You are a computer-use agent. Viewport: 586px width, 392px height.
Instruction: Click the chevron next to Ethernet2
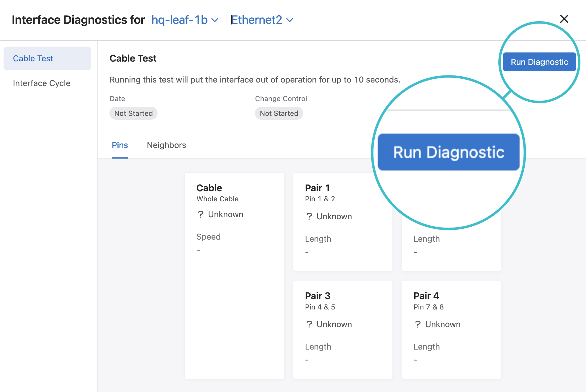[290, 20]
